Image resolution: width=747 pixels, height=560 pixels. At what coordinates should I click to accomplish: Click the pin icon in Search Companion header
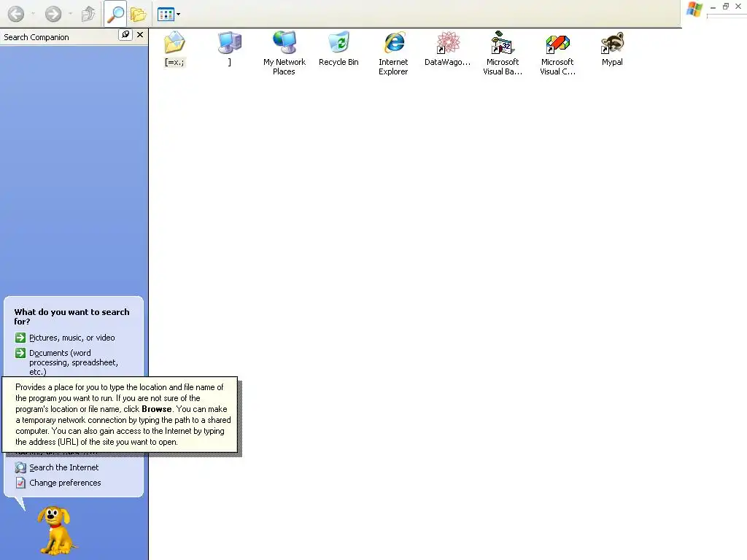pyautogui.click(x=125, y=35)
